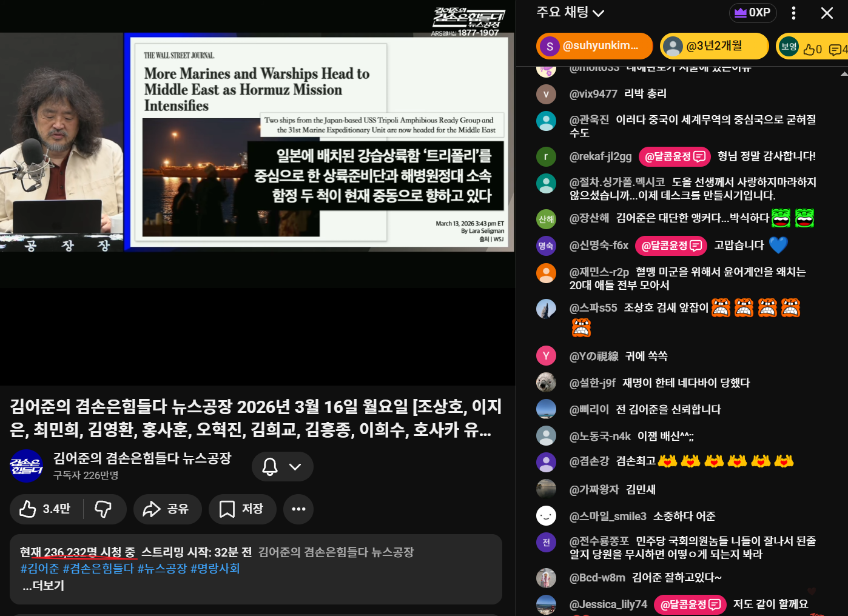Click username @장산해 in chat

coord(589,218)
